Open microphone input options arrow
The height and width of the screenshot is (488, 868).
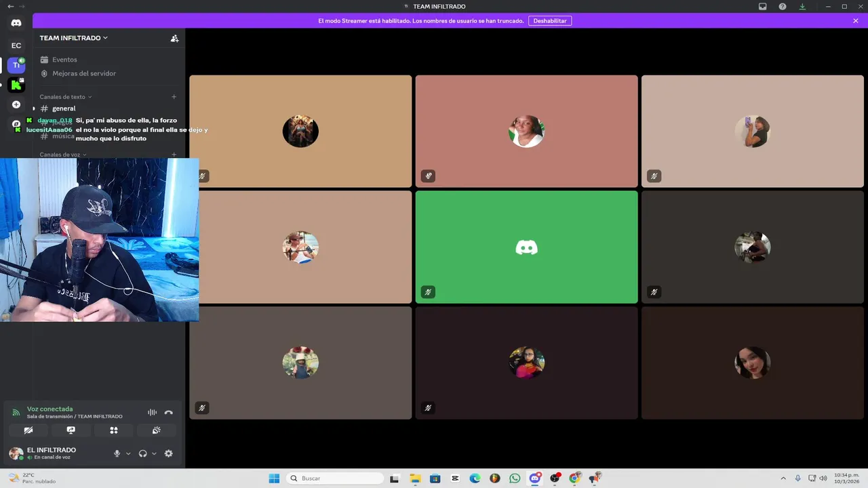click(x=128, y=453)
